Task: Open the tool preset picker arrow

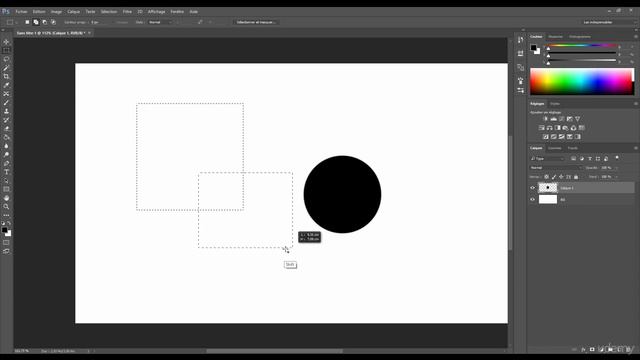Action: tap(17, 22)
